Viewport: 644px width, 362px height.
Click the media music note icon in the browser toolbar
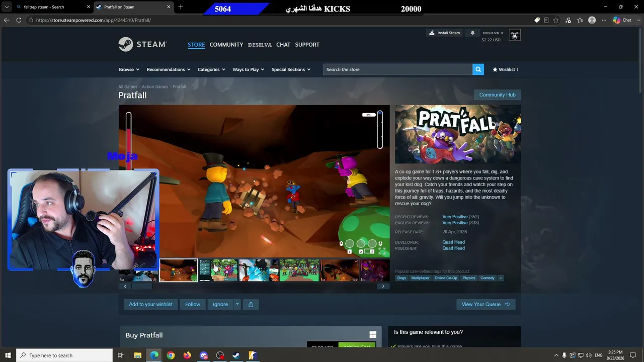pos(568,20)
